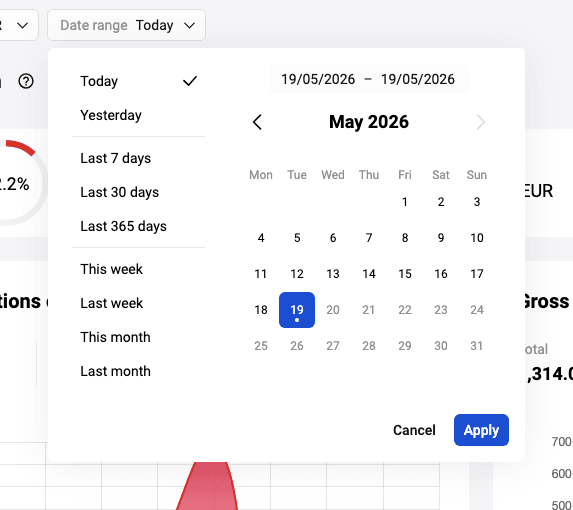Pick May 8 in the calendar

click(x=405, y=238)
